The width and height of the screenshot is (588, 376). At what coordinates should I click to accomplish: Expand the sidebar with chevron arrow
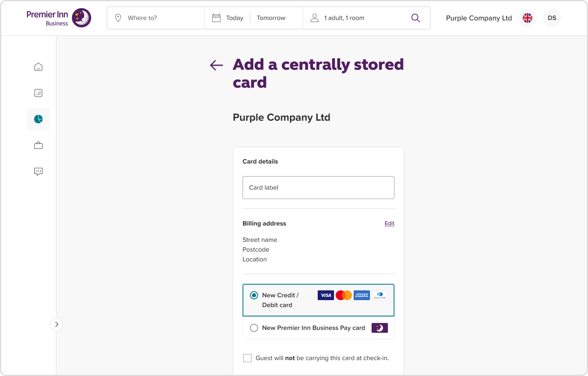56,325
